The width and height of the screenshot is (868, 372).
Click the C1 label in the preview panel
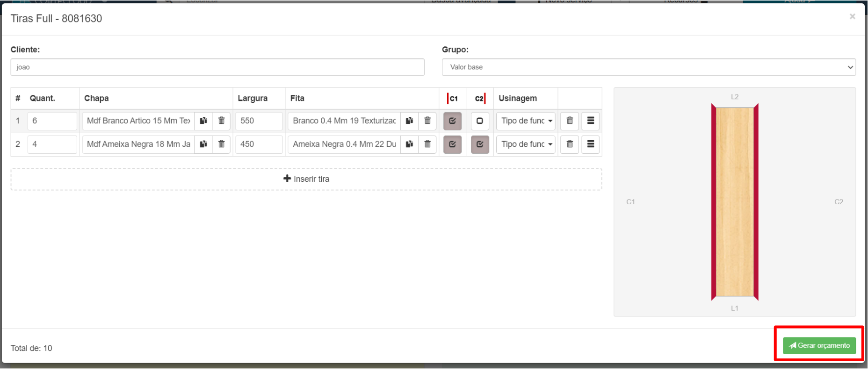630,202
